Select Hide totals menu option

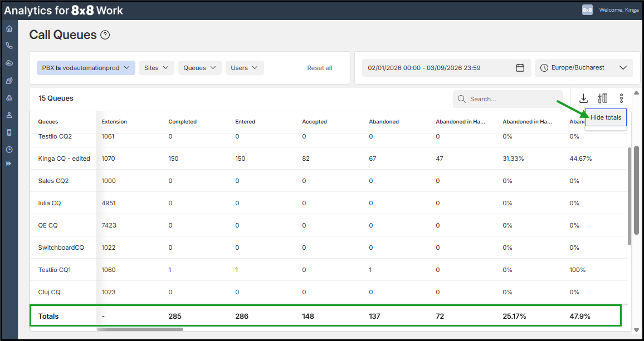click(x=606, y=117)
